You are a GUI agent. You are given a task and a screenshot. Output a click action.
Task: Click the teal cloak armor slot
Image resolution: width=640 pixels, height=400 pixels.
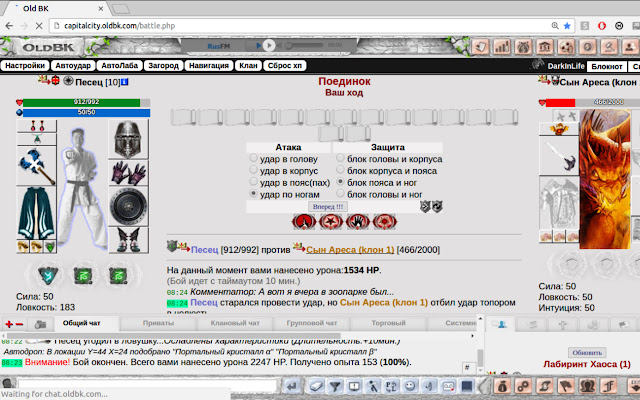coord(36,213)
